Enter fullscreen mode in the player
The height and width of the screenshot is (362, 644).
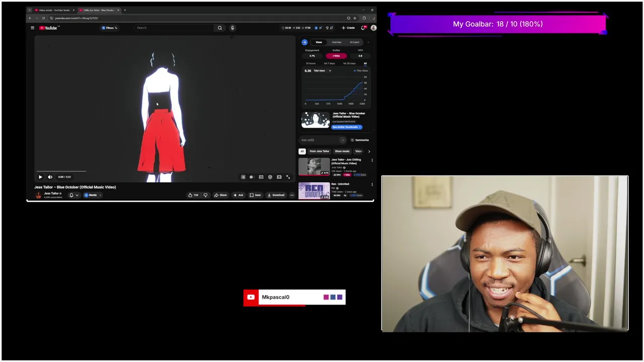pos(288,177)
